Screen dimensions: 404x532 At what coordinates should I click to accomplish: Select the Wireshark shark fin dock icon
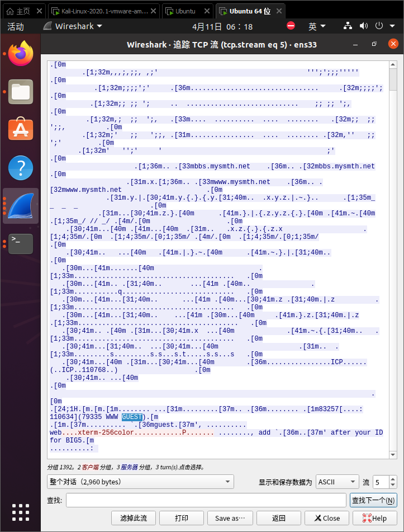pos(21,206)
